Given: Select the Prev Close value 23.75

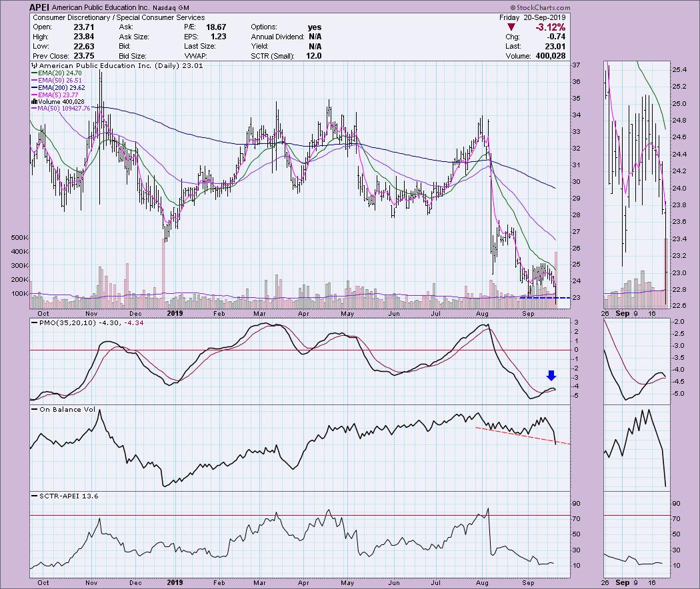Looking at the screenshot, I should coord(84,56).
